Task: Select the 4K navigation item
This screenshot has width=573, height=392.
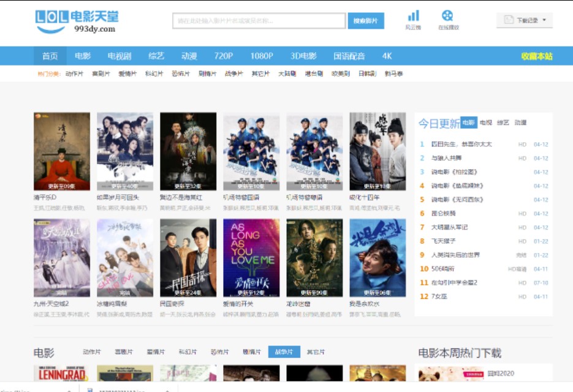Action: 387,56
